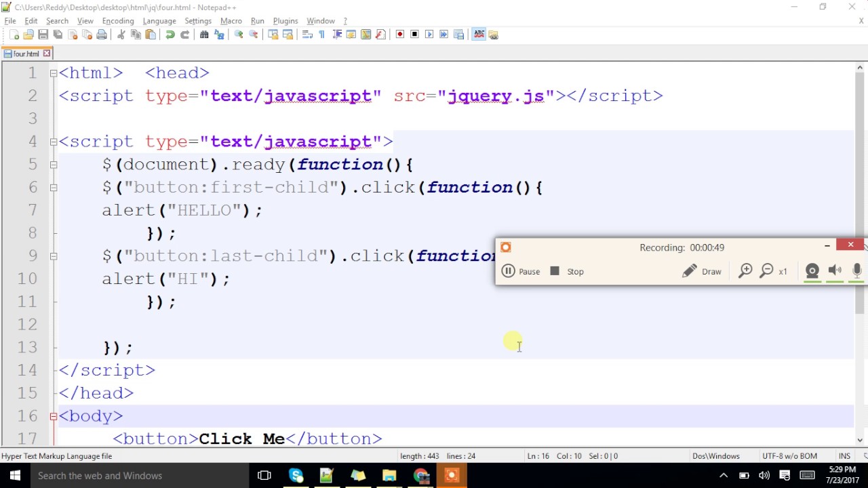Click the INS status bar entry

[844, 456]
